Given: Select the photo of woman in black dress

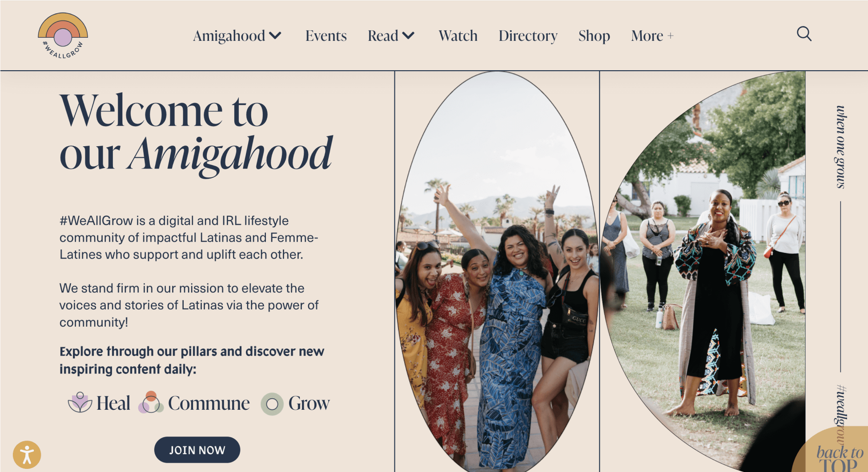Looking at the screenshot, I should click(703, 271).
